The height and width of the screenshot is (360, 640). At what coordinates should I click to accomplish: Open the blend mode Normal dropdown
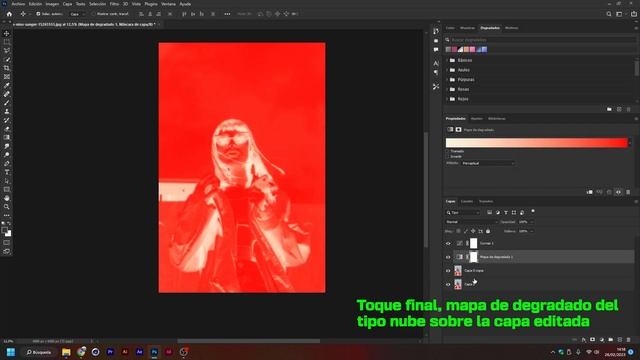471,222
